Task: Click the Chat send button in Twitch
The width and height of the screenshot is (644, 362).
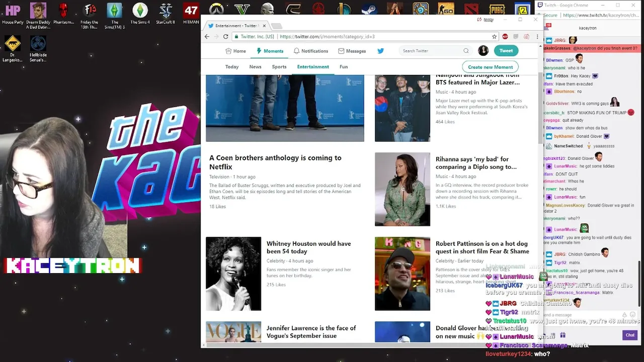Action: pos(630,335)
